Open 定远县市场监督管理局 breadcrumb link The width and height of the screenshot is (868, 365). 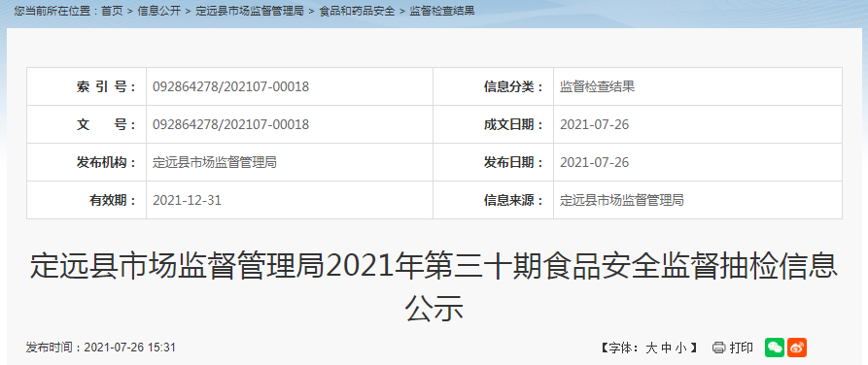point(250,11)
